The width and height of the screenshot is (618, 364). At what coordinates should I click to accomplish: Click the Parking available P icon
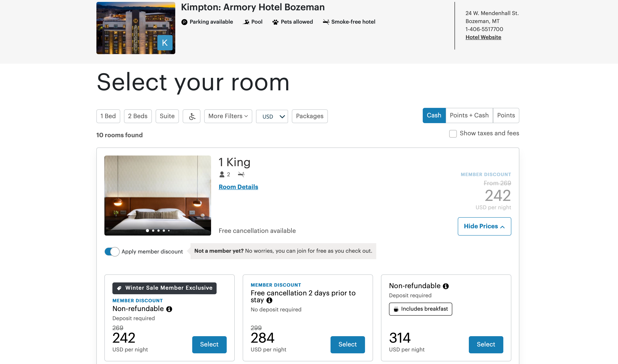pos(184,22)
